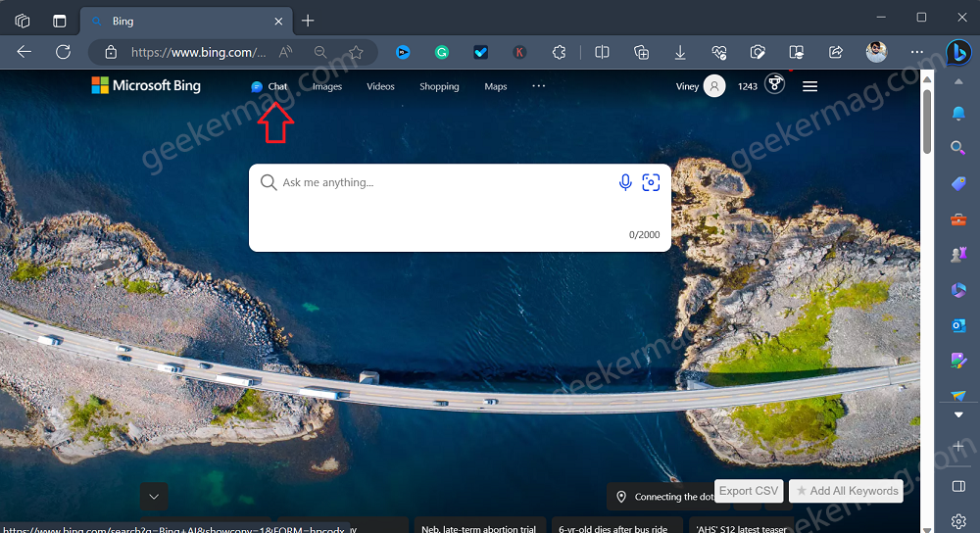Open a new browser tab
This screenshot has width=980, height=533.
(x=308, y=21)
